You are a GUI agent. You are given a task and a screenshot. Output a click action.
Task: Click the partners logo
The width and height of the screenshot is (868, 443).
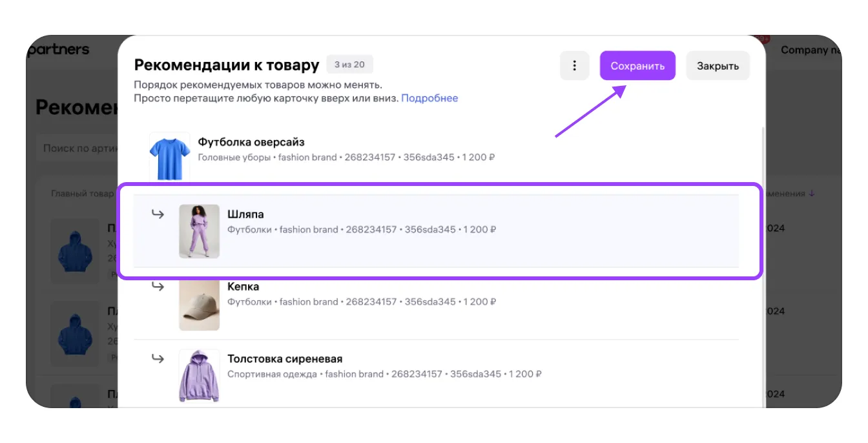tap(59, 50)
